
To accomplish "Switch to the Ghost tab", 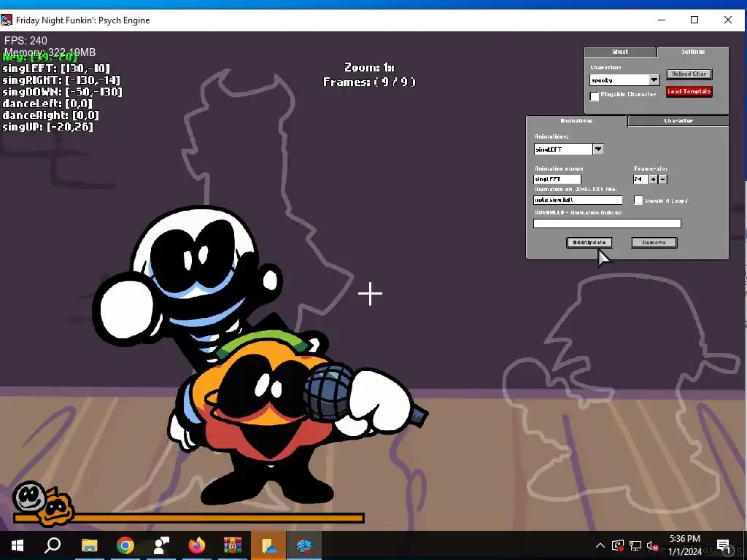I will tap(620, 52).
